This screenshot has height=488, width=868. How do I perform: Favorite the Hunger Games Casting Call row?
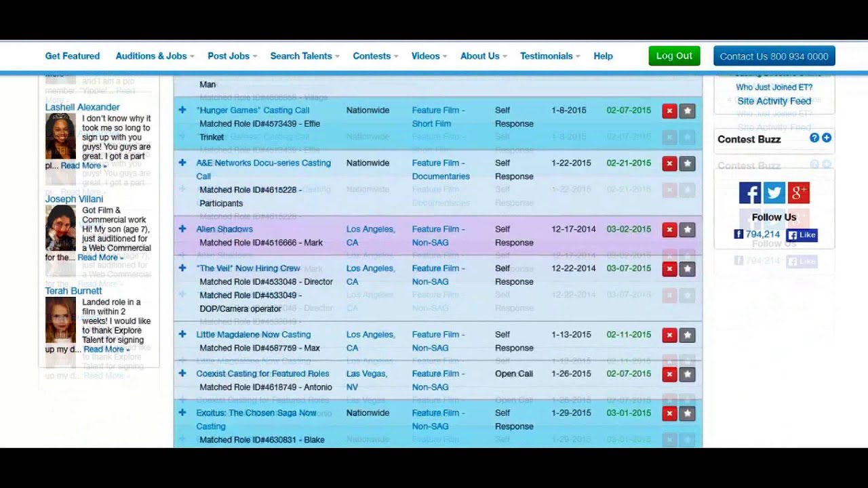pos(687,111)
